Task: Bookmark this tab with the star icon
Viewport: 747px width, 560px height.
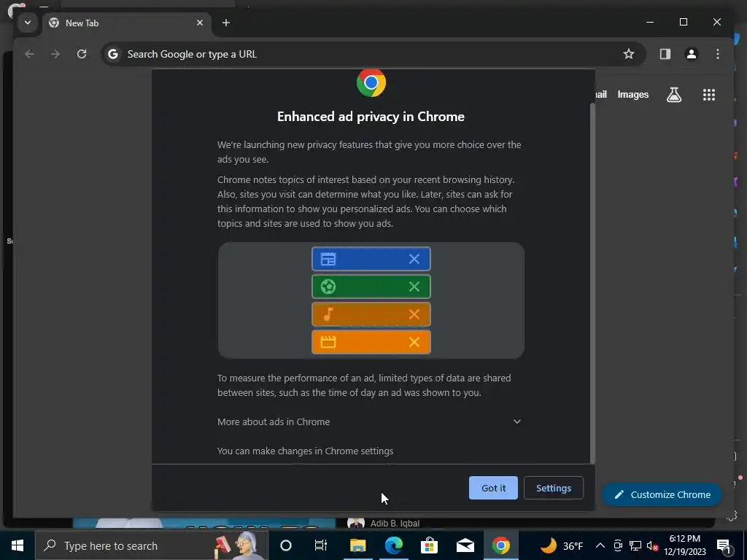Action: point(629,54)
